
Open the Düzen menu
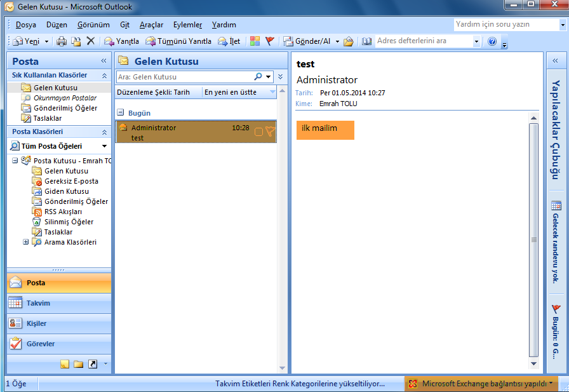57,25
